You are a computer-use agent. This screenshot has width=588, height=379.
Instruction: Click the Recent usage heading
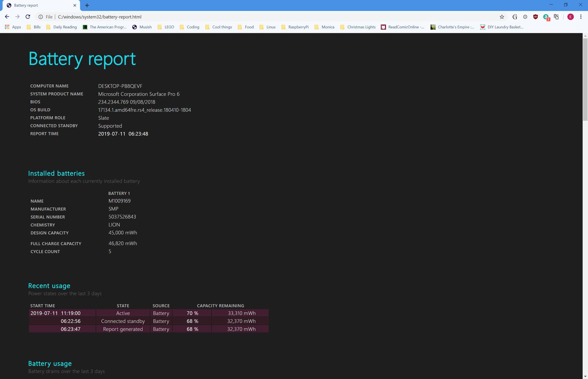click(49, 286)
